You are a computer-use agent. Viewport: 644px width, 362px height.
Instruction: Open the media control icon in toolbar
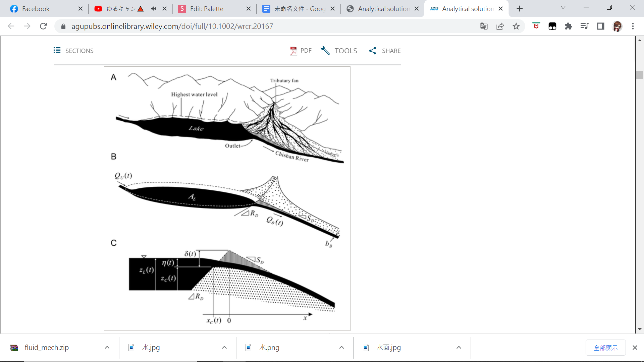tap(584, 26)
